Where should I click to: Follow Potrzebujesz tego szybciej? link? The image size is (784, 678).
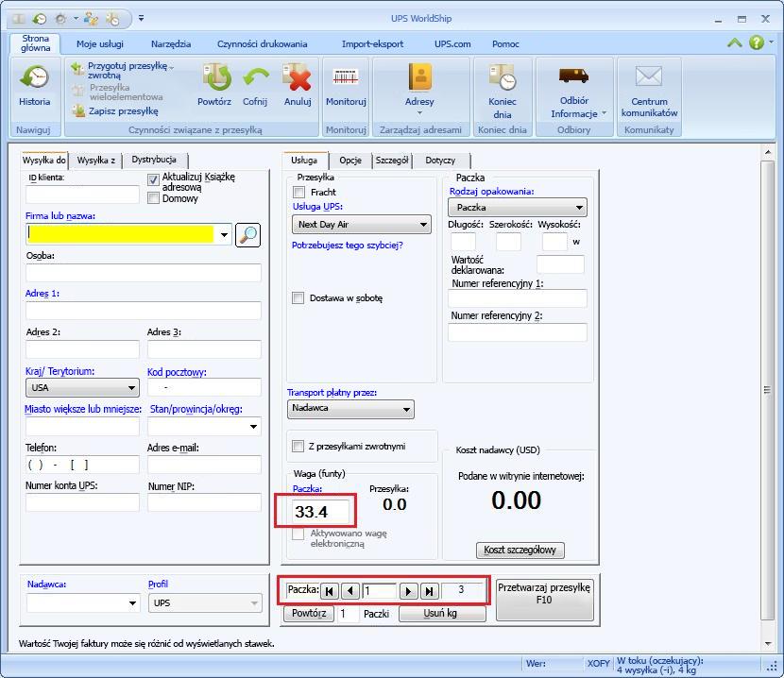(x=347, y=245)
